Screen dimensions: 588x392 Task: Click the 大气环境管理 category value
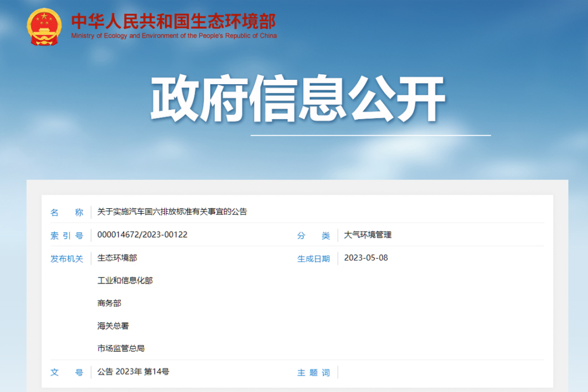coord(368,235)
